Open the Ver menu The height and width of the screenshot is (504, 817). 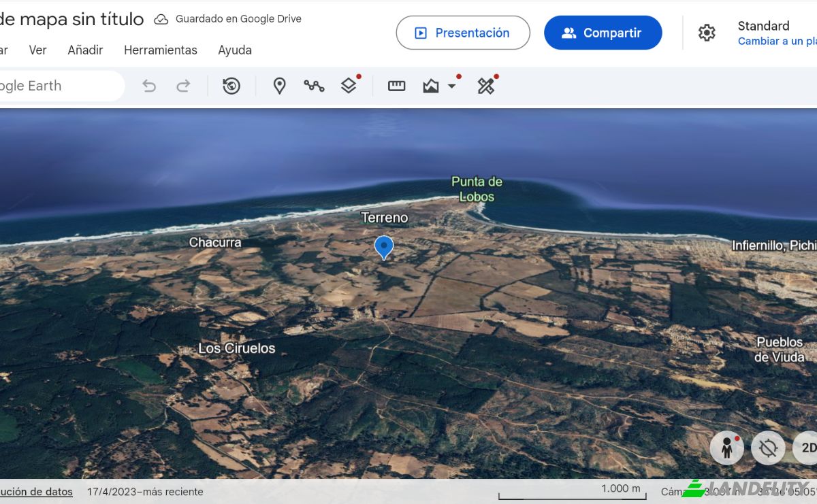(38, 50)
